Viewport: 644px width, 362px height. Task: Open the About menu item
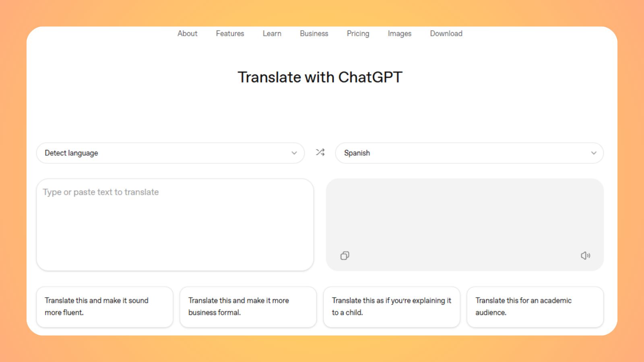187,34
